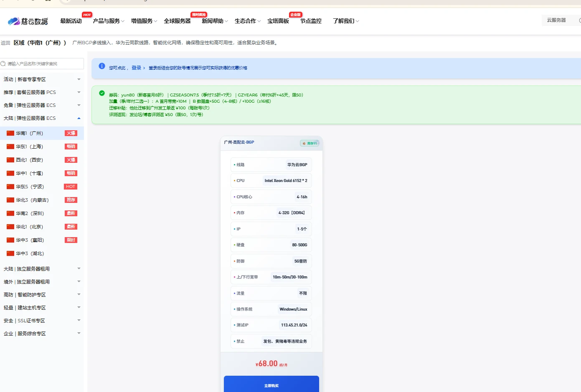Open the 了解我们 navigation dropdown
Screen dimensions: 581x392
click(x=345, y=21)
